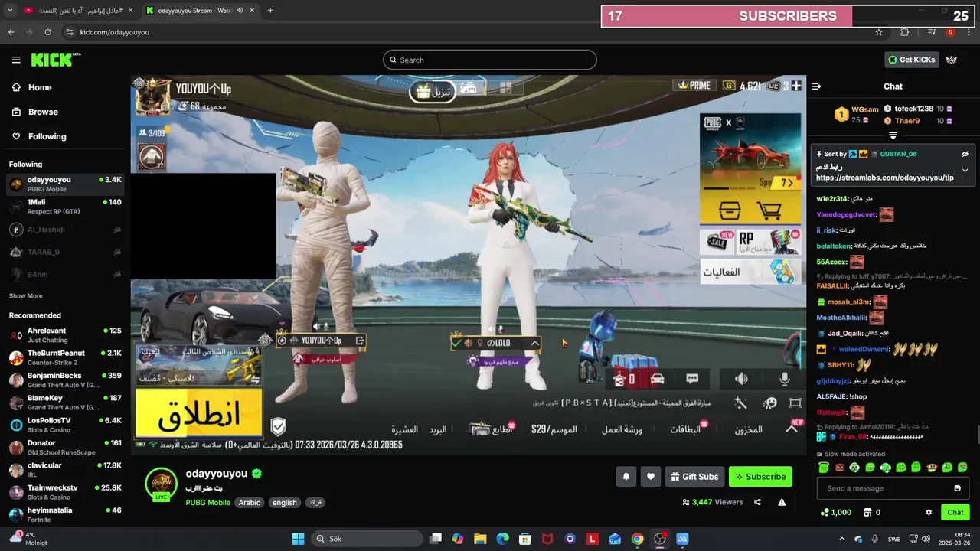Open TheBurntPeanut recommended channel
Image resolution: width=980 pixels, height=551 pixels.
coord(65,357)
